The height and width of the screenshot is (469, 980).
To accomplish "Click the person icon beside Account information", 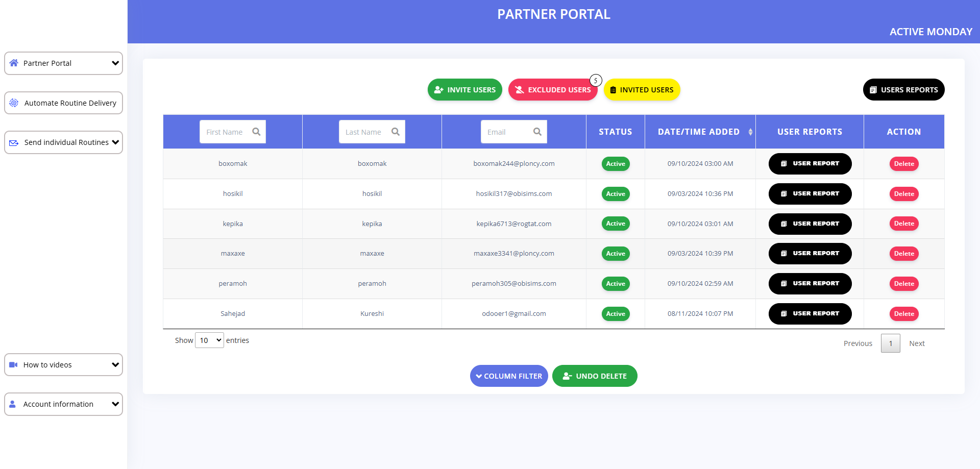I will [x=12, y=404].
